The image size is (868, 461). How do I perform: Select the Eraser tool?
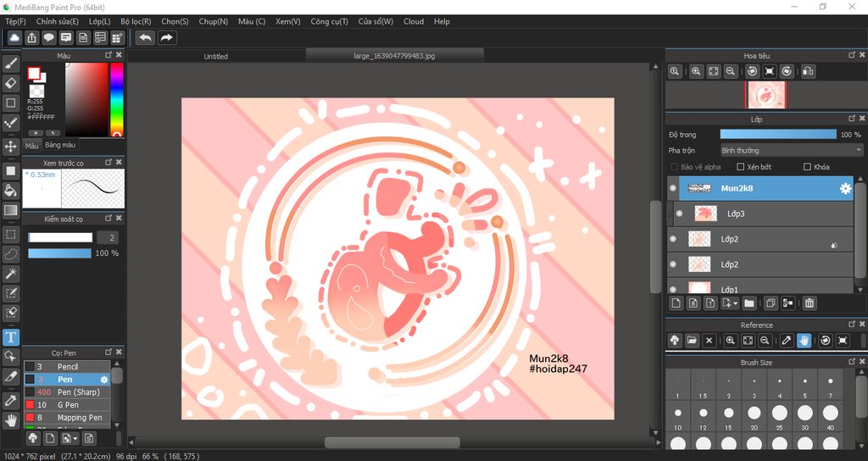tap(10, 83)
